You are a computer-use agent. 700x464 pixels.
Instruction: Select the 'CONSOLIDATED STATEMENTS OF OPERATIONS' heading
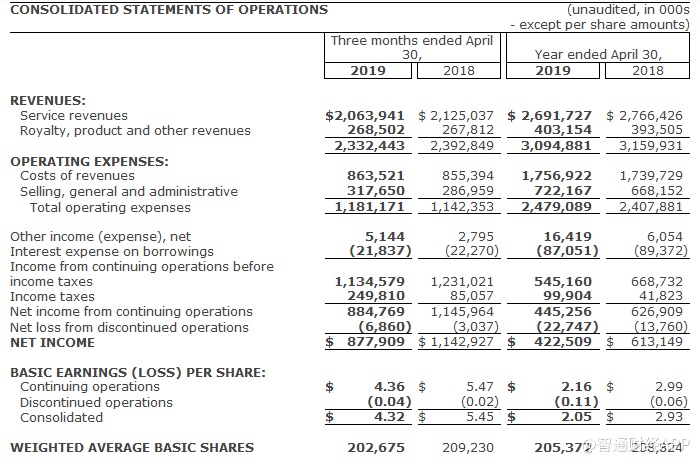[x=169, y=10]
